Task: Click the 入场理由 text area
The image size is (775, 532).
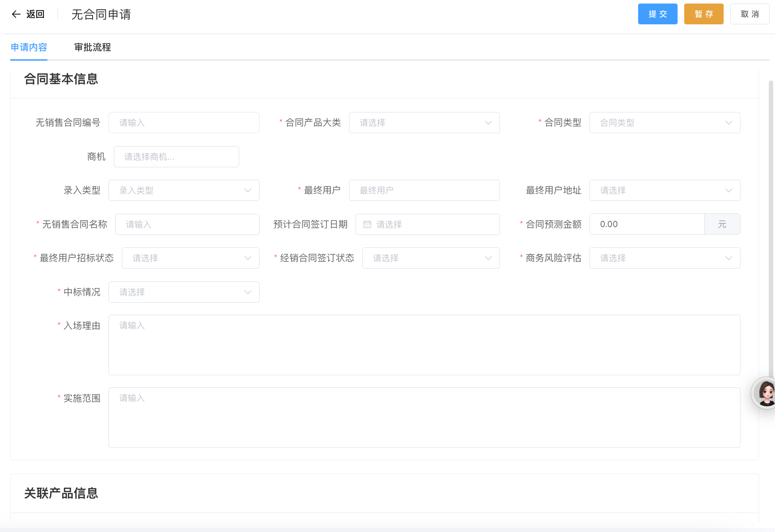Action: tap(424, 345)
